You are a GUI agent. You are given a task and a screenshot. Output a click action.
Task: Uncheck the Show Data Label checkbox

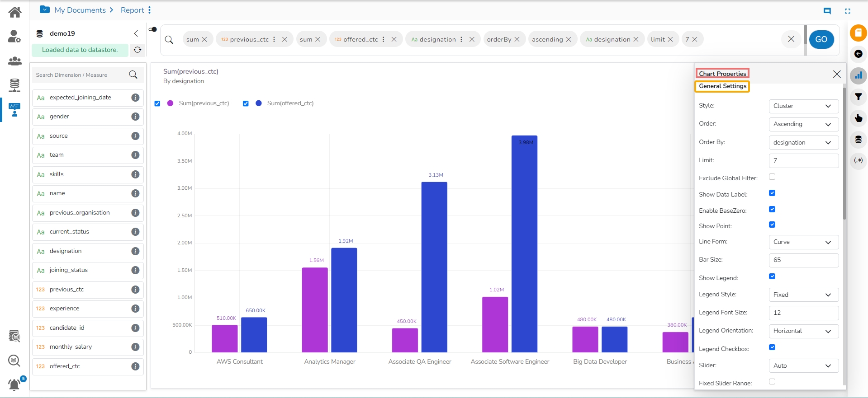click(772, 193)
